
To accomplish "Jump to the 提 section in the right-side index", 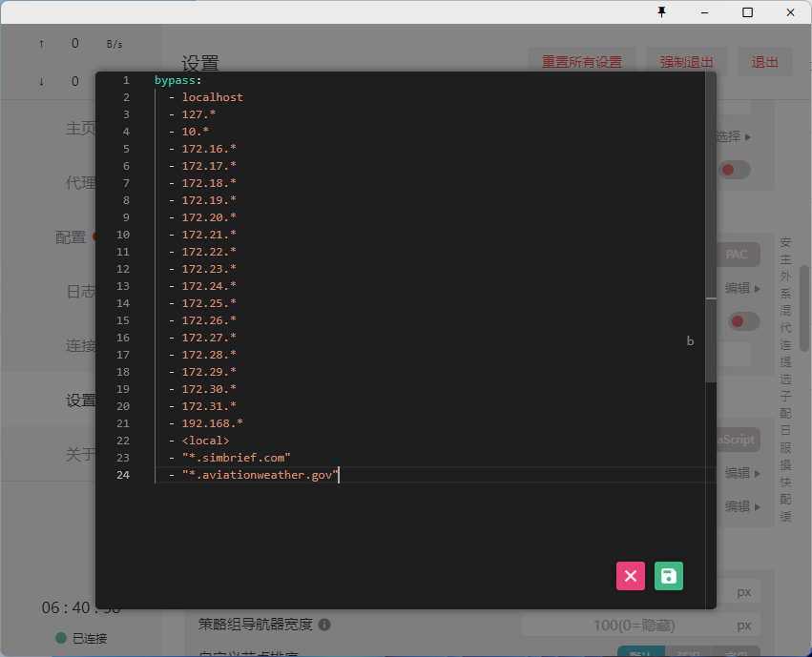I will point(785,361).
